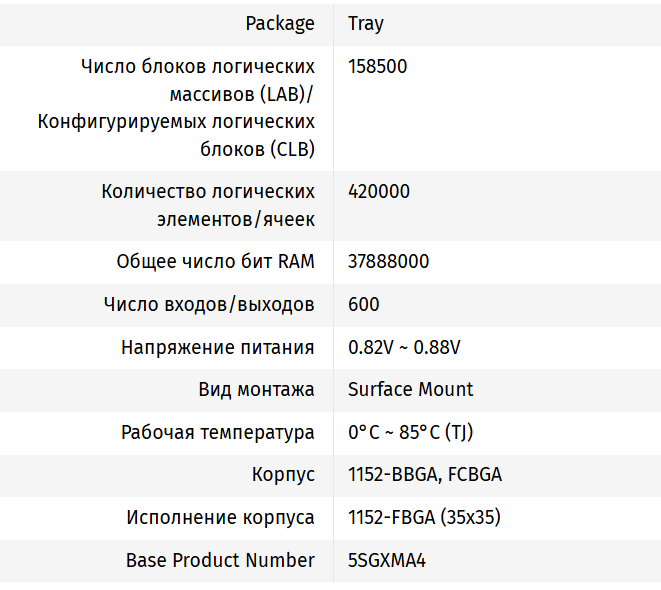Select the base product number 5SGXMA4
661x590 pixels.
(387, 560)
